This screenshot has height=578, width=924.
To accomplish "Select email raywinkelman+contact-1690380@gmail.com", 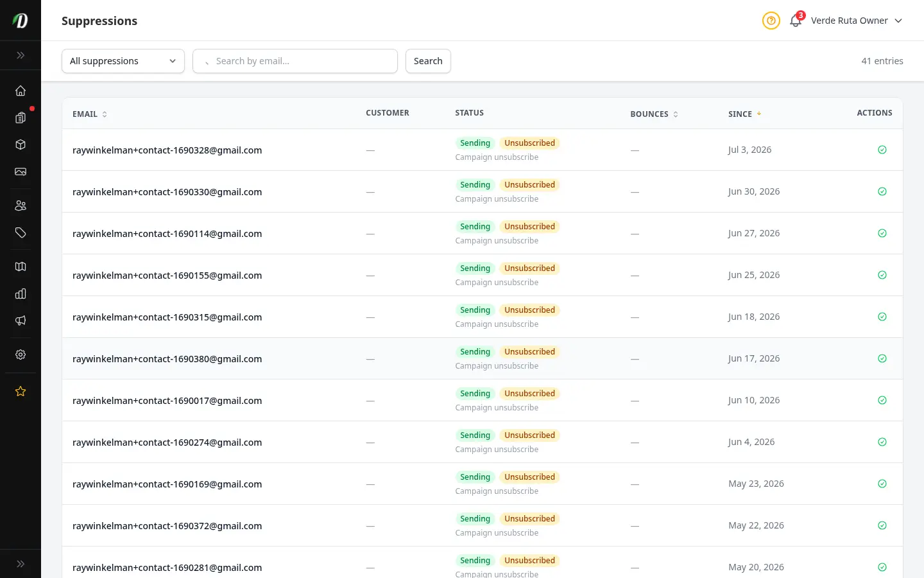I will coord(167,359).
